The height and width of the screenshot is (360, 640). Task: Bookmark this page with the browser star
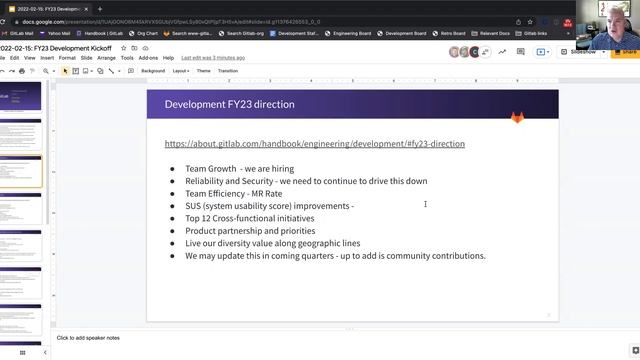530,22
